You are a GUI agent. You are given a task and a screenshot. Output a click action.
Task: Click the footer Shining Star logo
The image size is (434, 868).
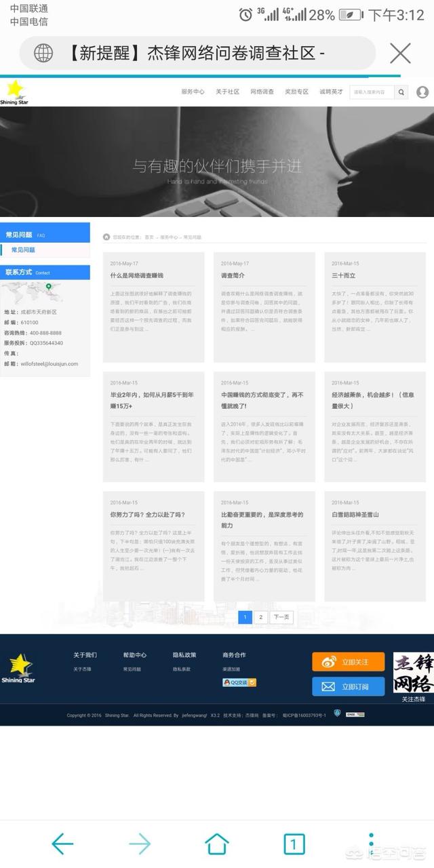coord(18,668)
